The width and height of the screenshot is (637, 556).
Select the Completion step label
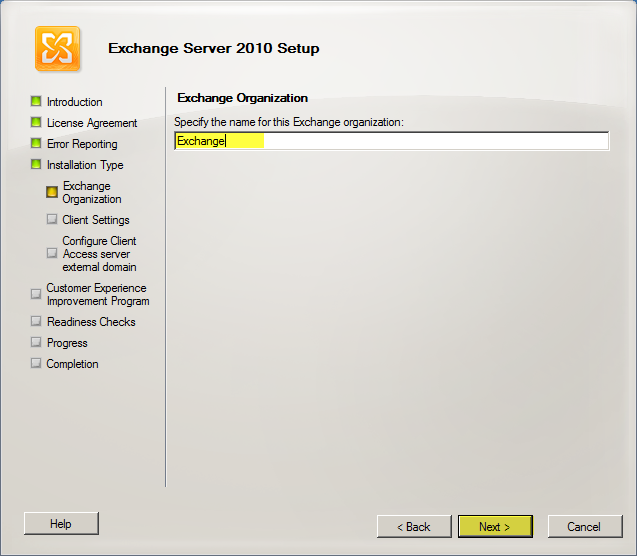[72, 364]
